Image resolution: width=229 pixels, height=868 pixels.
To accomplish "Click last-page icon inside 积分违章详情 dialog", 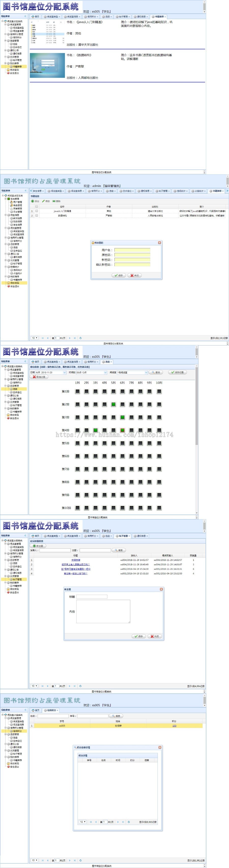I will [x=123, y=822].
